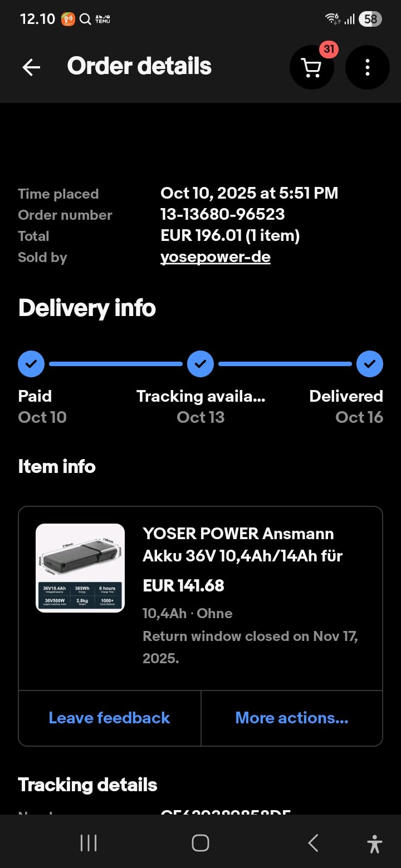Screen dimensions: 401x868
Task: Open seller yosepower-de profile
Action: [x=215, y=257]
